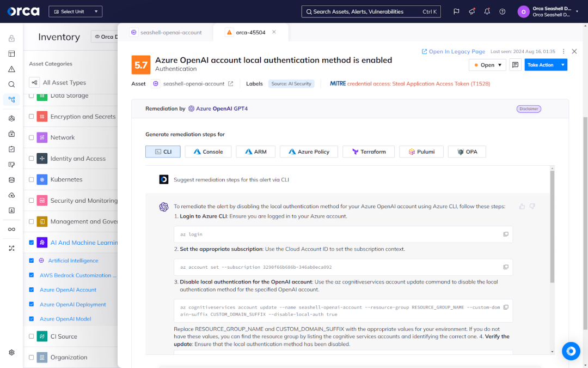Check the Network category checkbox
The image size is (588, 368).
32,137
